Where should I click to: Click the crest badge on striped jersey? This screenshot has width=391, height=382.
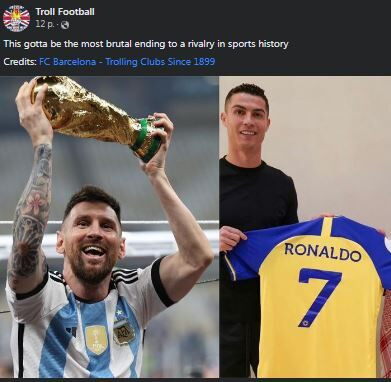[124, 332]
